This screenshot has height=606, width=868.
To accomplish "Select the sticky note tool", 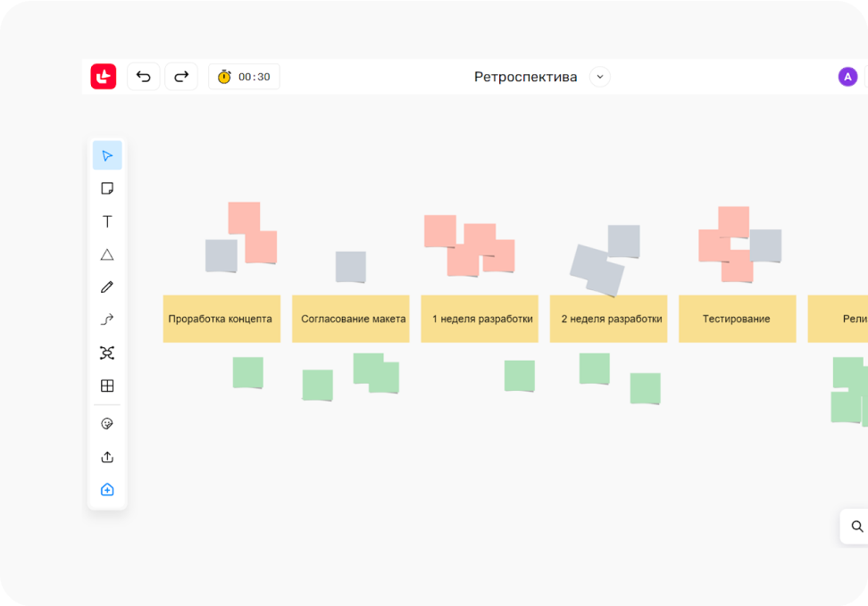I will (107, 188).
